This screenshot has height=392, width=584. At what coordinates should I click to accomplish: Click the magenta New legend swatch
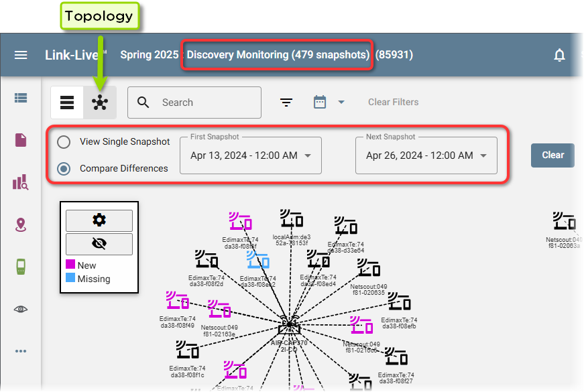(x=71, y=265)
